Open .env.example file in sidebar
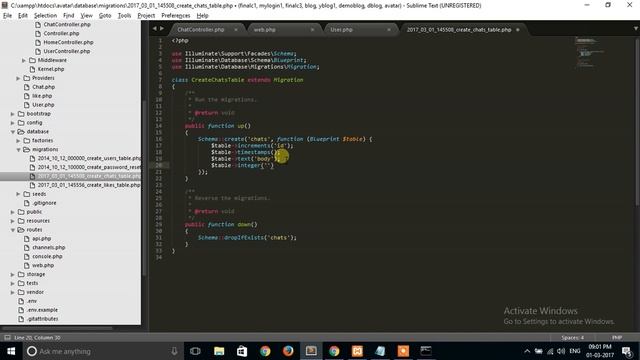Screen dimensions: 640x360 pos(42,310)
